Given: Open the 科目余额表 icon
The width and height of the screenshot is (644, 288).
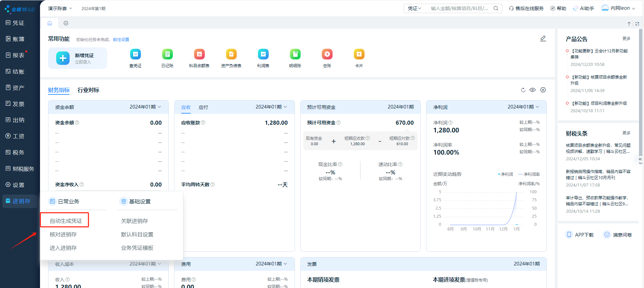Looking at the screenshot, I should click(x=199, y=54).
